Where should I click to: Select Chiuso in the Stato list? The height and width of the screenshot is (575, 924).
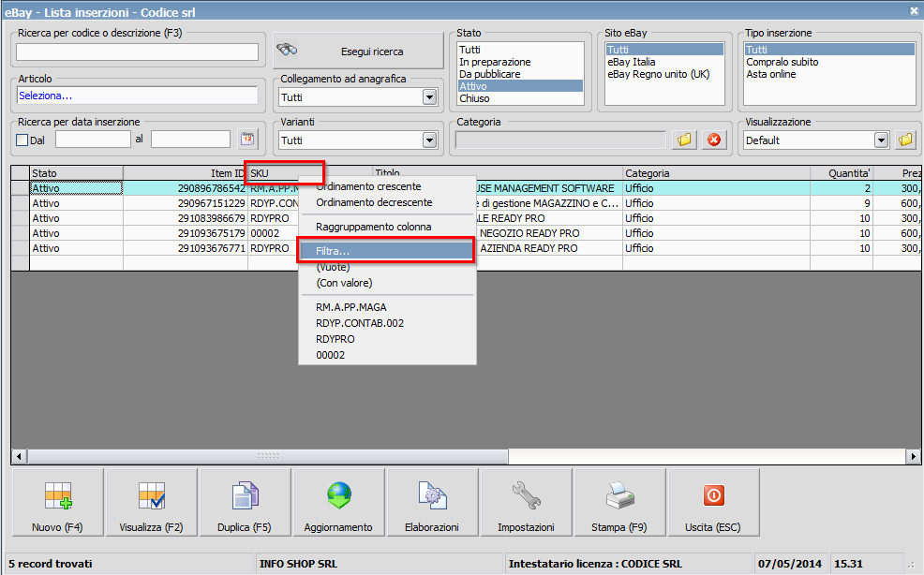click(520, 98)
